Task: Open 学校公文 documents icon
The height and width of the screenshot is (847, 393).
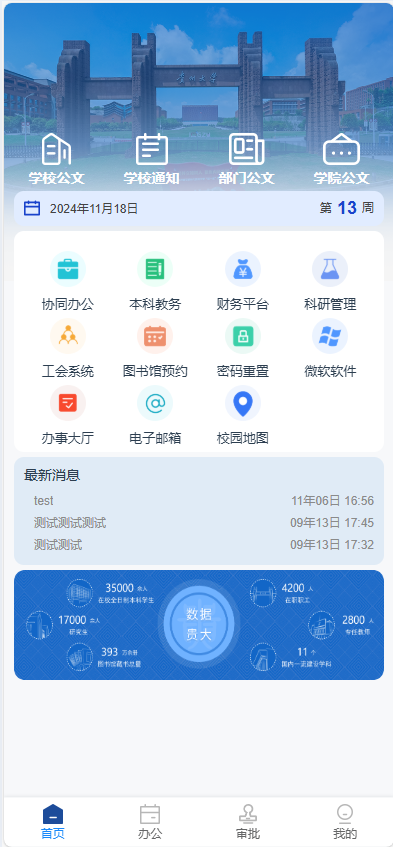Action: (57, 150)
